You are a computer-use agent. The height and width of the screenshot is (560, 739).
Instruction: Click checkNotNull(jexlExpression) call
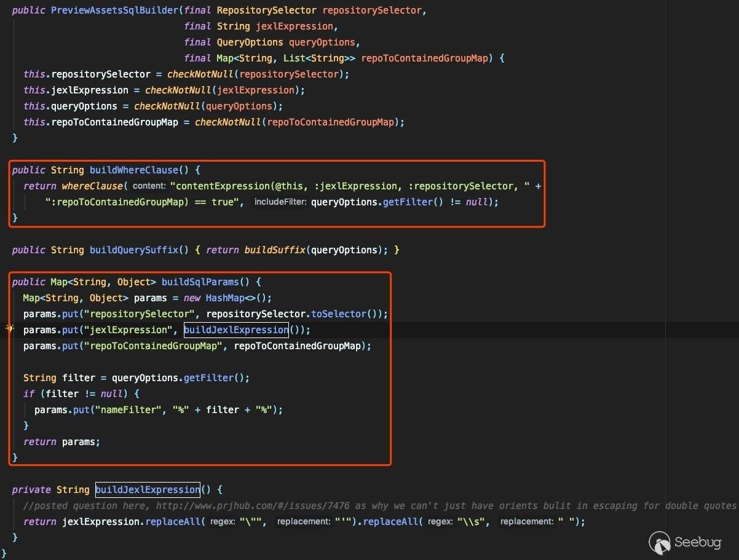221,90
